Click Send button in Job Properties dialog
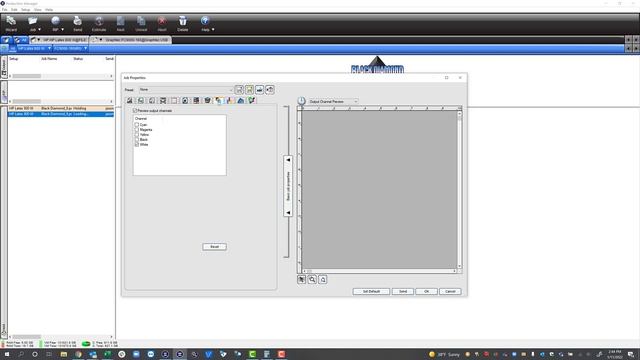The height and width of the screenshot is (360, 640). (x=402, y=291)
